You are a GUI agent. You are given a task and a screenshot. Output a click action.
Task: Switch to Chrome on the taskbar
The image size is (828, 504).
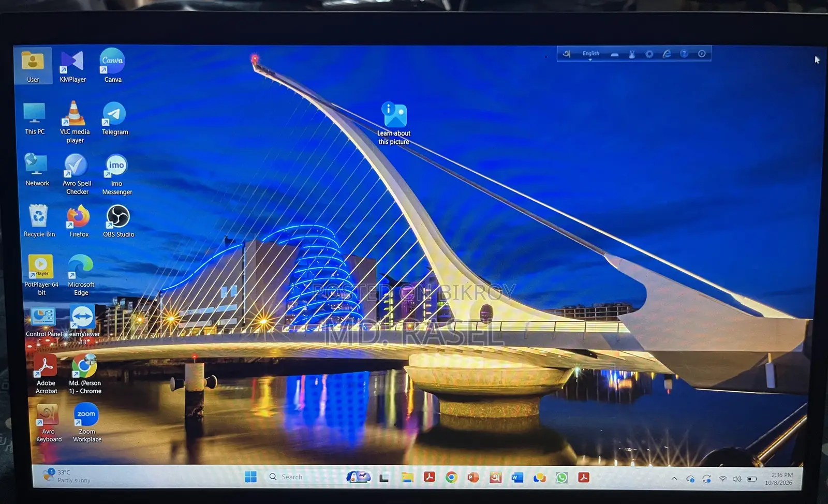tap(451, 478)
